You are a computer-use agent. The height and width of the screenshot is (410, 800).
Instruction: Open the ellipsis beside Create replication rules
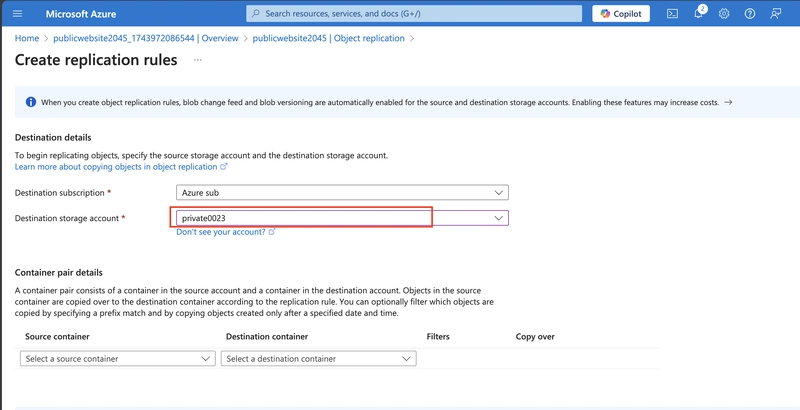coord(198,60)
